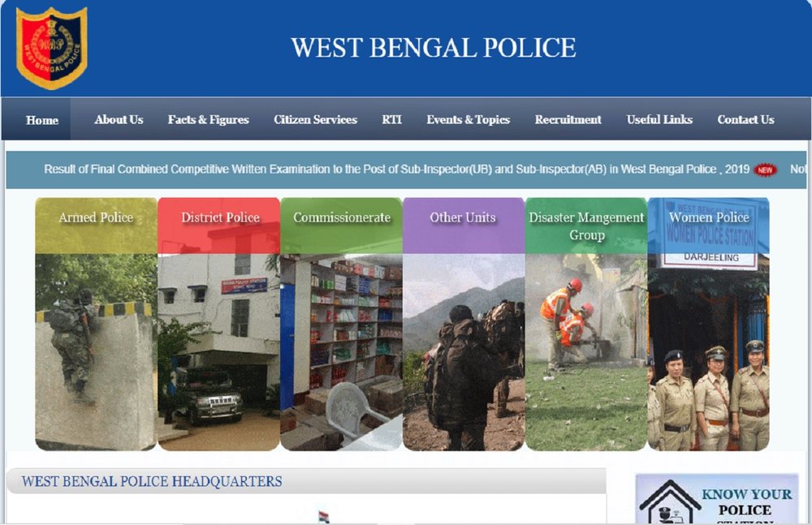Select the Women Police tile
The image size is (812, 525).
[x=708, y=324]
